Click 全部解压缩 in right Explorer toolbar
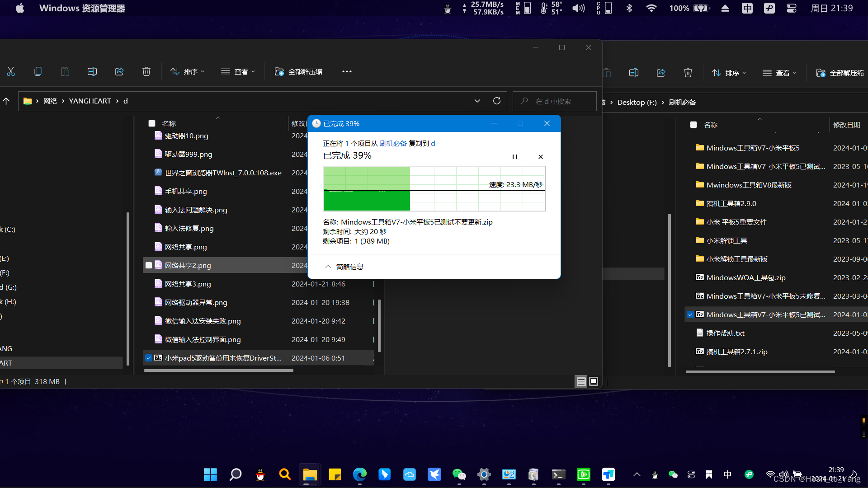Viewport: 868px width, 488px height. click(840, 73)
